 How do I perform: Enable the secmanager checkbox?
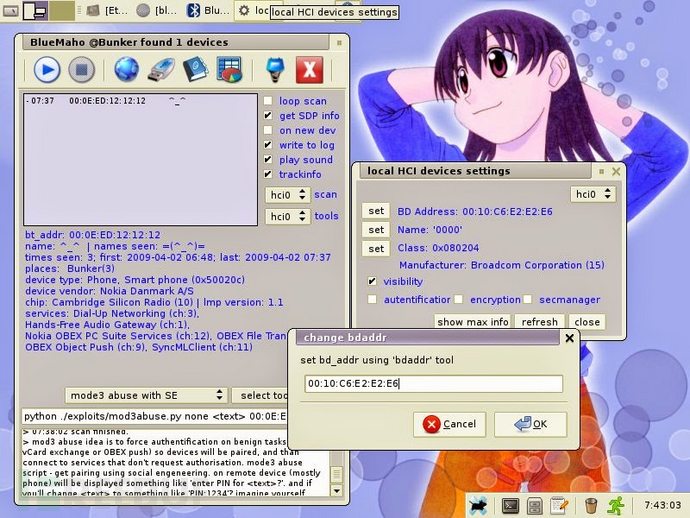coord(528,299)
